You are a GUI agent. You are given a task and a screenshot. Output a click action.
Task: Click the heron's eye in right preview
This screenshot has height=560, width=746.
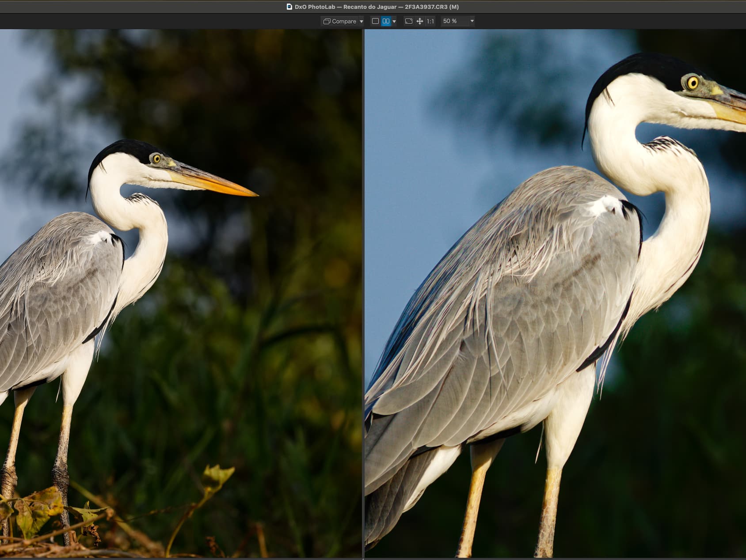693,82
